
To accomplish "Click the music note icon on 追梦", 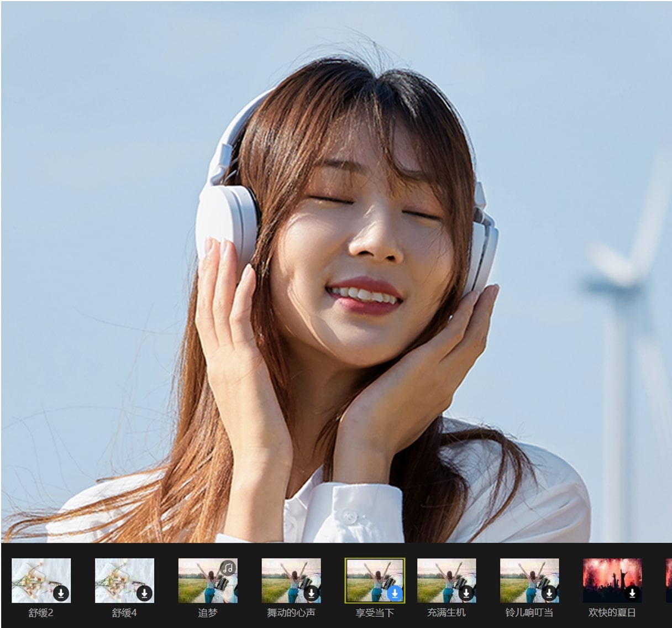I will 228,568.
